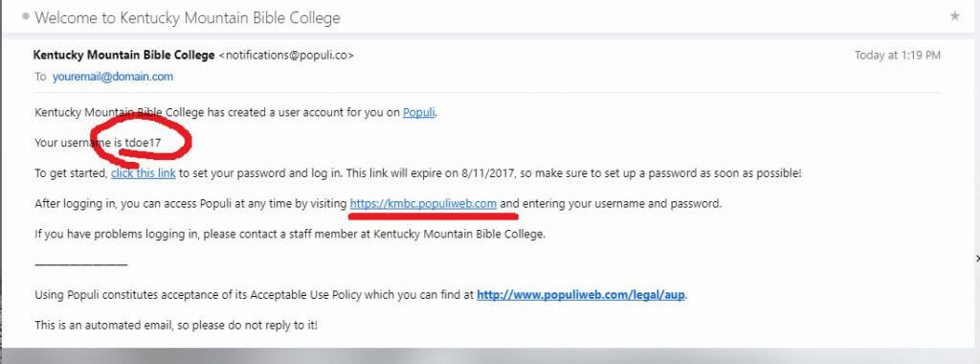
Task: Click the circled username tdoe17
Action: click(x=144, y=143)
